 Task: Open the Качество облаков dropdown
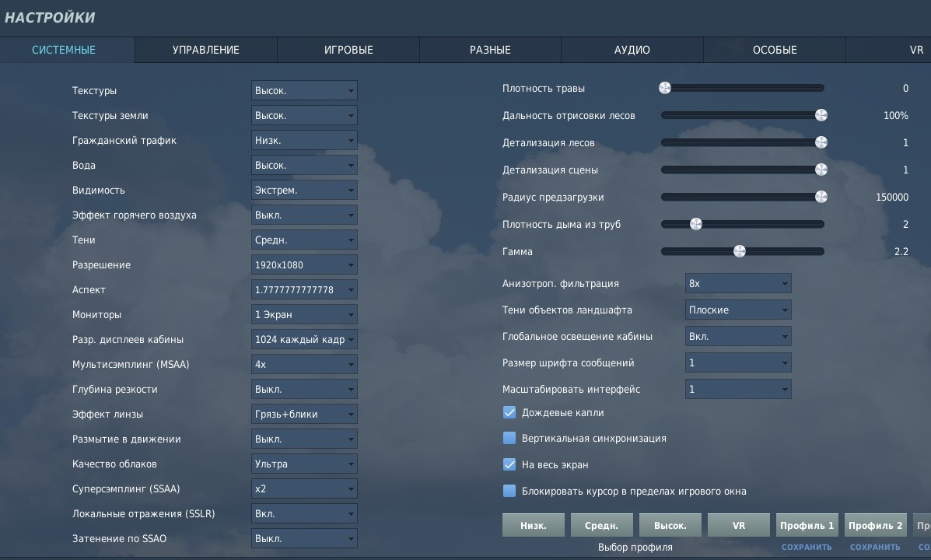click(x=304, y=464)
